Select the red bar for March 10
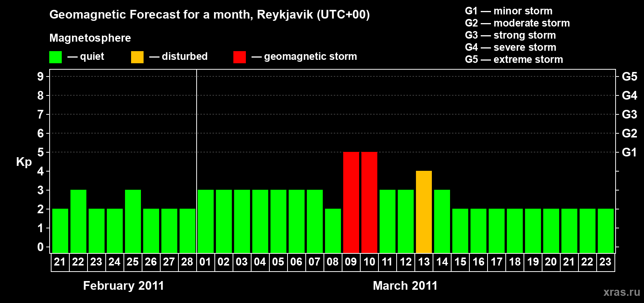This screenshot has height=303, width=644. click(369, 203)
